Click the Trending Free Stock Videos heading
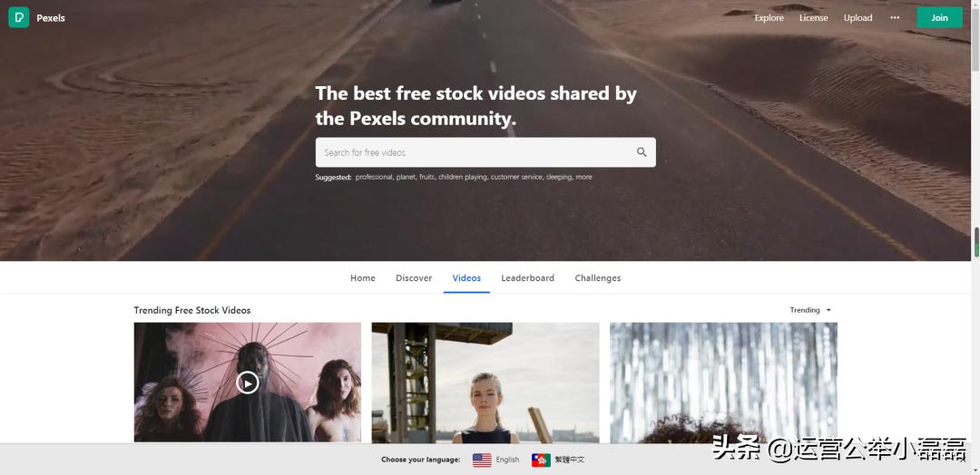The image size is (980, 475). click(x=191, y=310)
